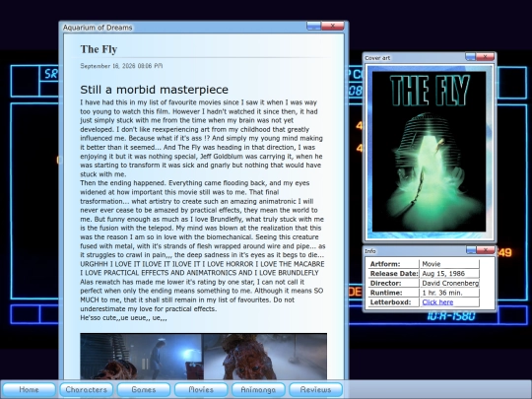532x399 pixels.
Task: Click the 'Cover art' window title
Action: coord(377,58)
